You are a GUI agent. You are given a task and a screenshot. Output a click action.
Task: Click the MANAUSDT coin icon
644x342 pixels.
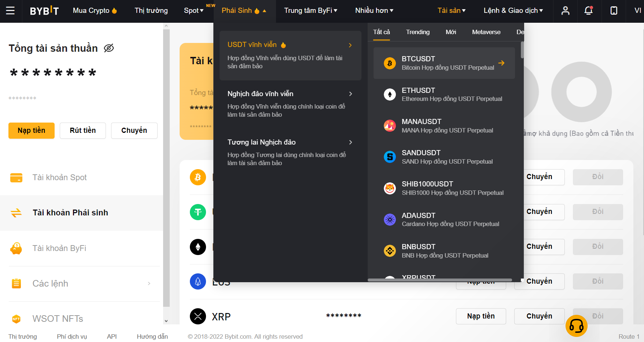(390, 125)
